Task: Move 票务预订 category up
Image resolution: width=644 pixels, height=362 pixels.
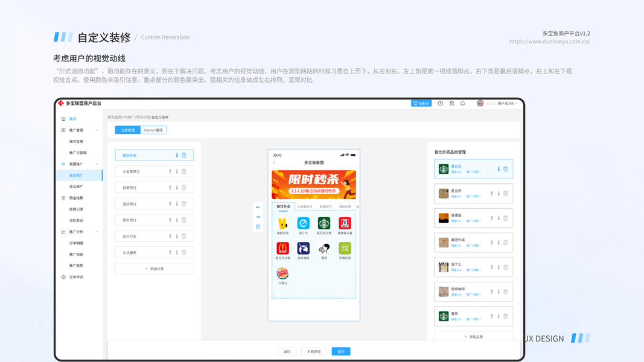Action: tap(170, 220)
